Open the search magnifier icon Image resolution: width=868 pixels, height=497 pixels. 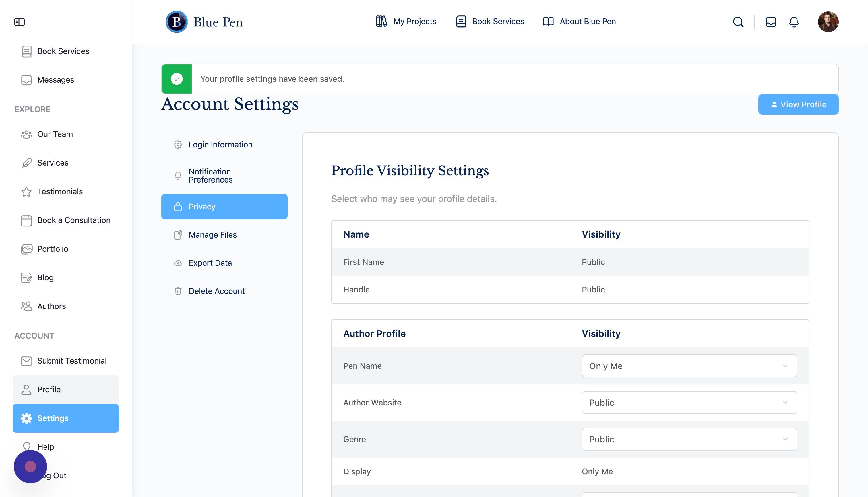click(738, 22)
